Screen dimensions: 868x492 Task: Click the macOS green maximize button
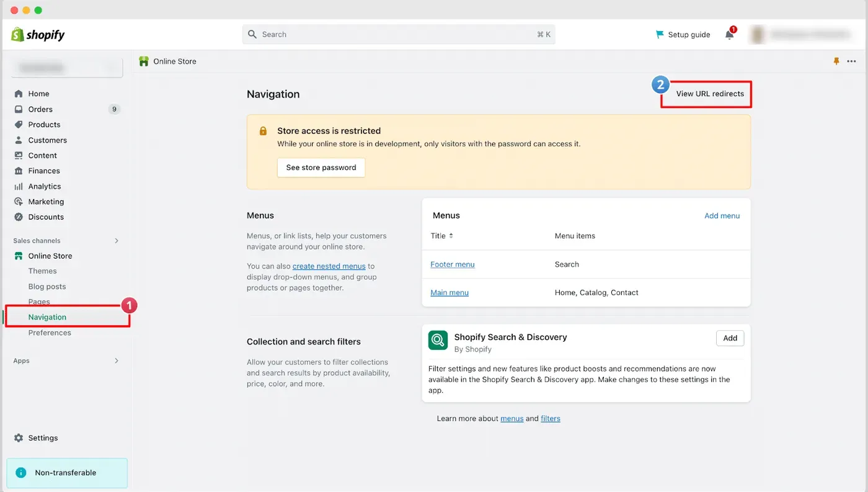click(x=38, y=11)
